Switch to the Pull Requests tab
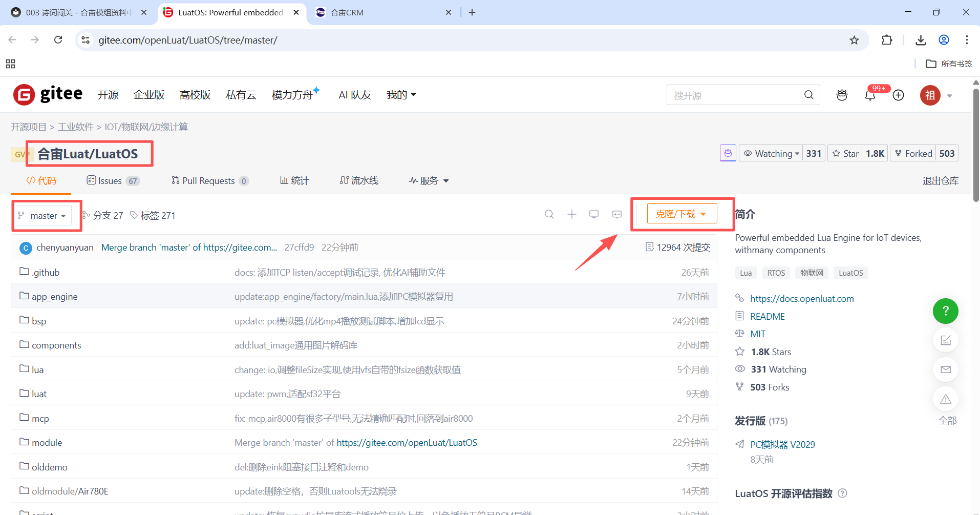 pos(210,180)
